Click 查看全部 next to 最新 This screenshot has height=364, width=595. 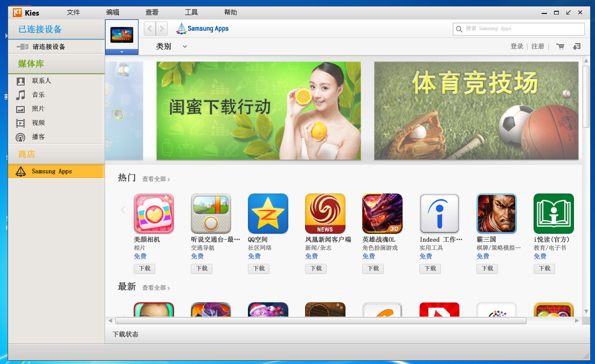(x=156, y=288)
